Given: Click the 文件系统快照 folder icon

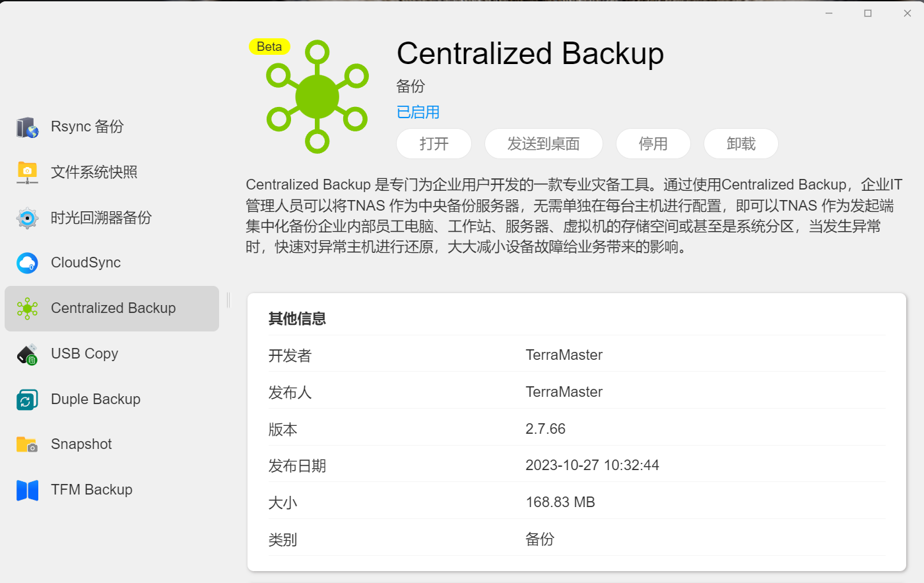Looking at the screenshot, I should pyautogui.click(x=27, y=172).
